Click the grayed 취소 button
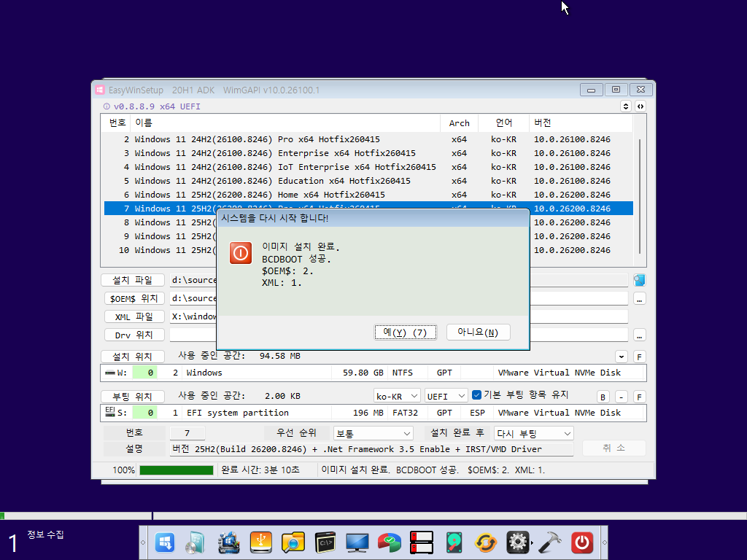 click(x=614, y=448)
